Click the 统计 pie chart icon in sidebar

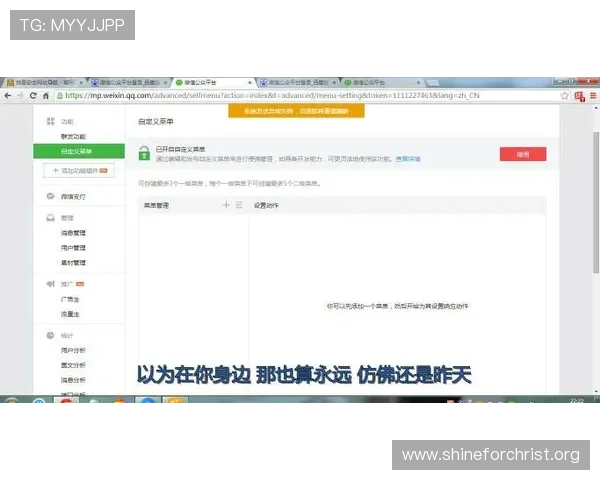tap(50, 335)
